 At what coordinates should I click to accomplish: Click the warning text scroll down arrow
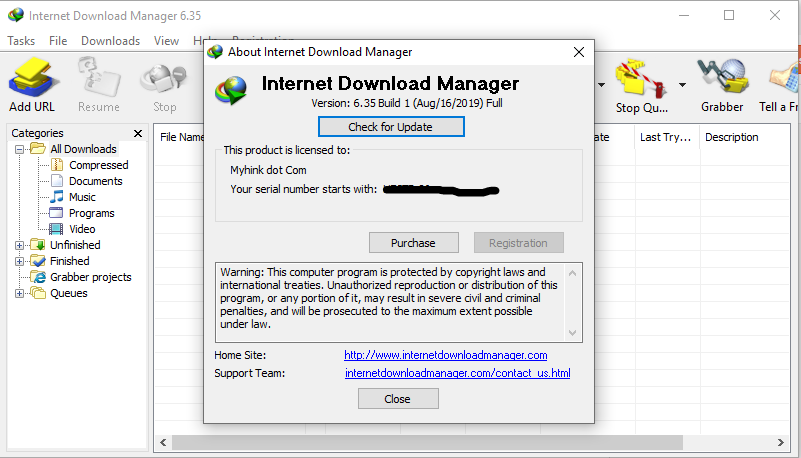(573, 333)
